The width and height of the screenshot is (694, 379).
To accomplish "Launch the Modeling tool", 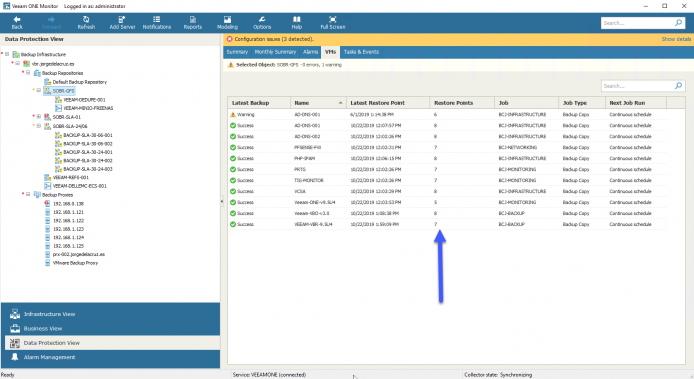I will 227,22.
